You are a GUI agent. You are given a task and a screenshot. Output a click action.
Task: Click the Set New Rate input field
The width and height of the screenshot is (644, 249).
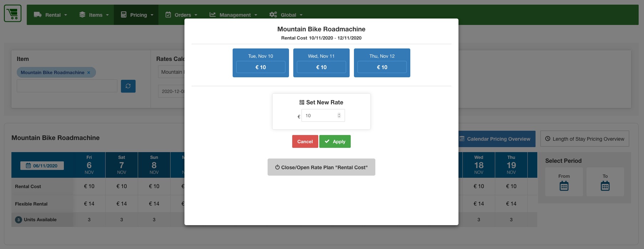323,115
